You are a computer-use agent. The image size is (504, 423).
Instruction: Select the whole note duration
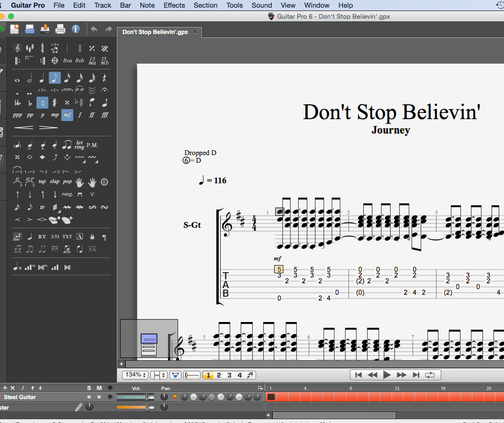(17, 80)
